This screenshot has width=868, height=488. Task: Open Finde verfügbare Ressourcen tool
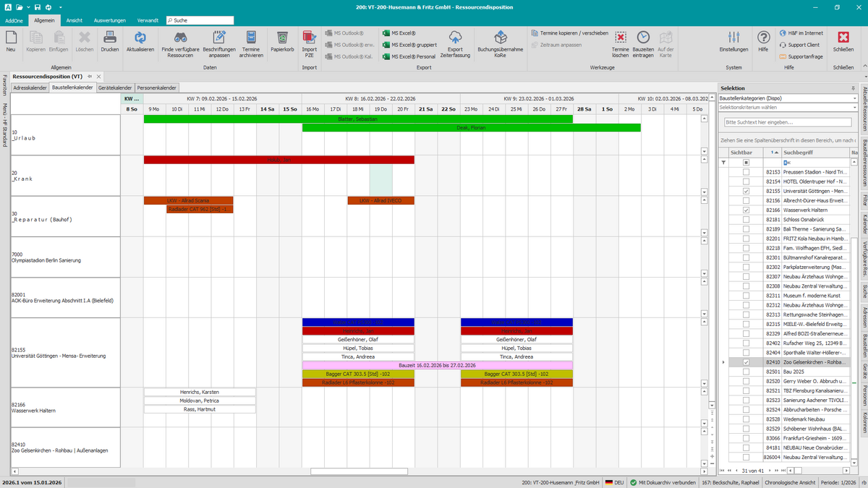tap(180, 38)
